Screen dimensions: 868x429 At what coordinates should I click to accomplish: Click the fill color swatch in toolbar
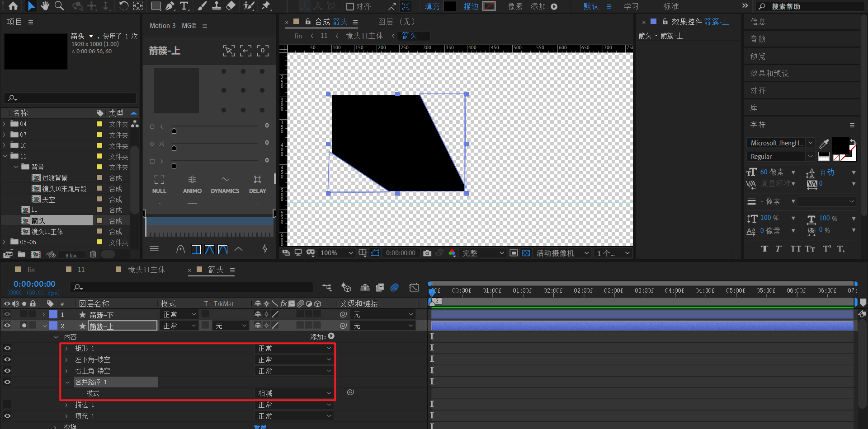450,6
